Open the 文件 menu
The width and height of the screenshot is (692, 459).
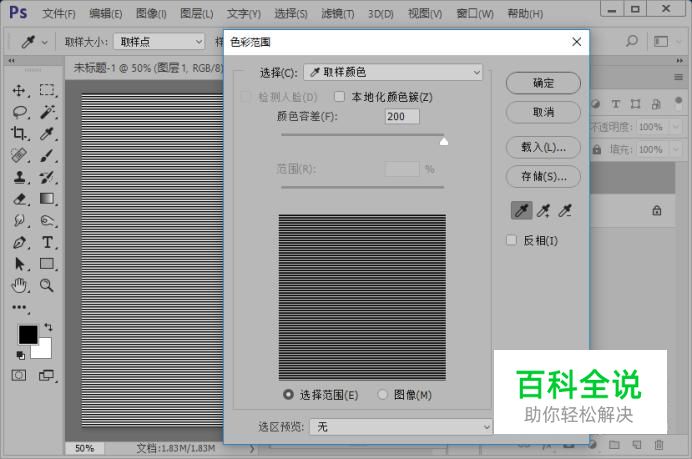tap(59, 14)
